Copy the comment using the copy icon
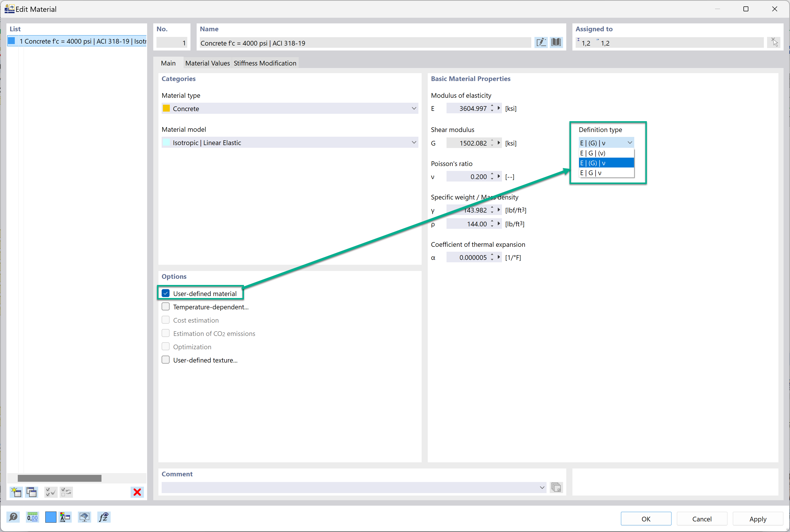The height and width of the screenshot is (532, 790). (556, 487)
